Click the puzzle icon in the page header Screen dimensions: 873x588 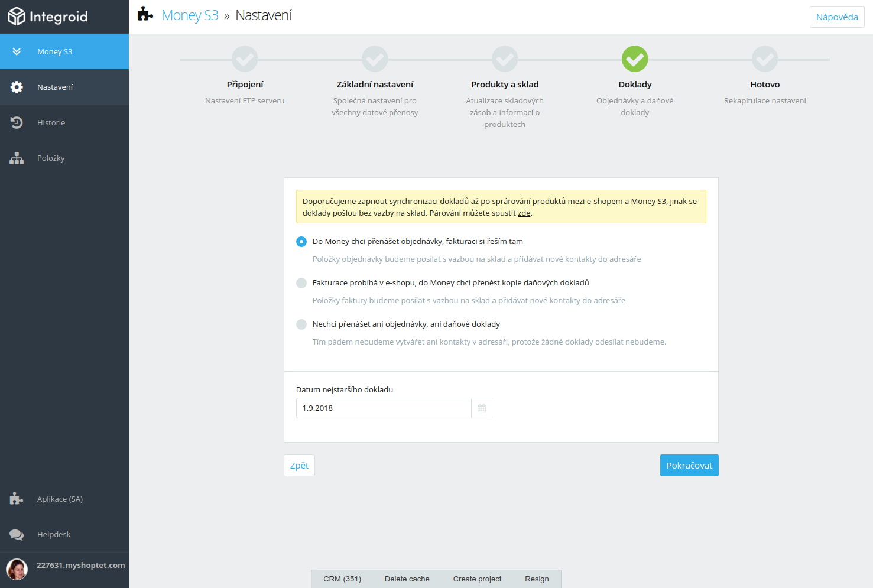click(x=145, y=14)
